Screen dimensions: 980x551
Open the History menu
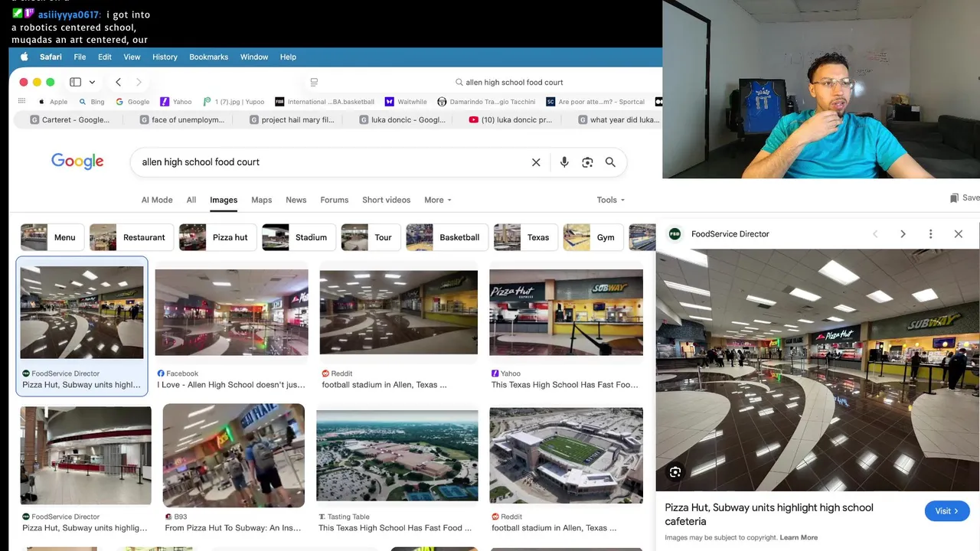165,57
